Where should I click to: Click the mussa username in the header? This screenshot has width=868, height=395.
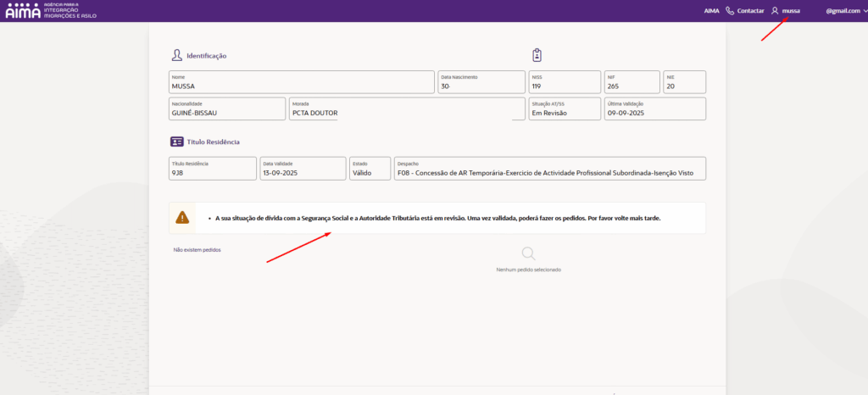tap(791, 11)
